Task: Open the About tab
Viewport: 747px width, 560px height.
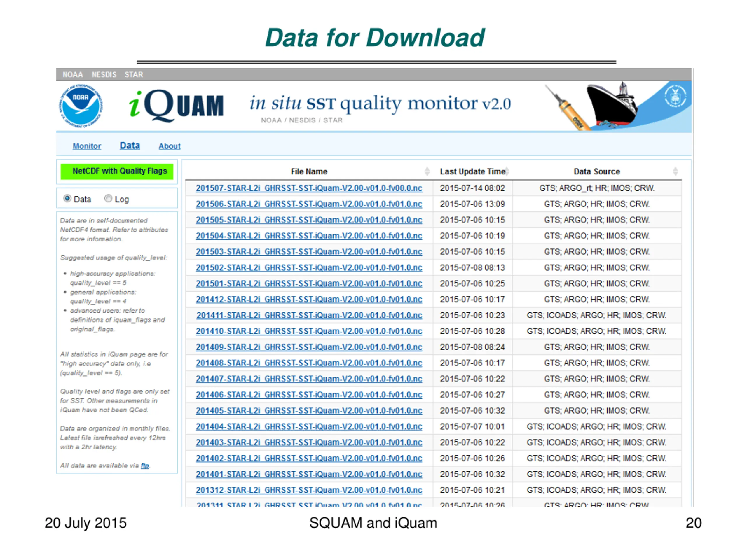Action: click(x=170, y=146)
